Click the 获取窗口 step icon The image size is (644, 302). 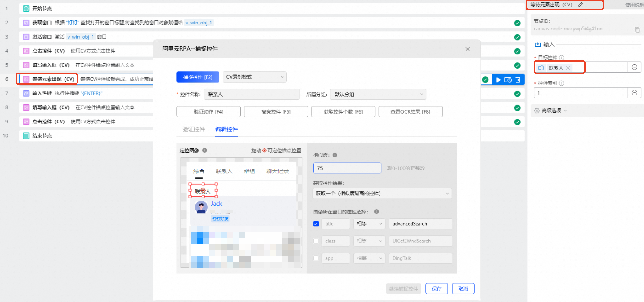point(26,23)
